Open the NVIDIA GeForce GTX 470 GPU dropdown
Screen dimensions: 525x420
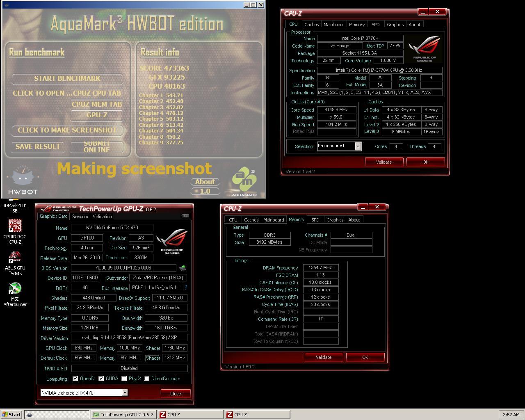(x=125, y=393)
